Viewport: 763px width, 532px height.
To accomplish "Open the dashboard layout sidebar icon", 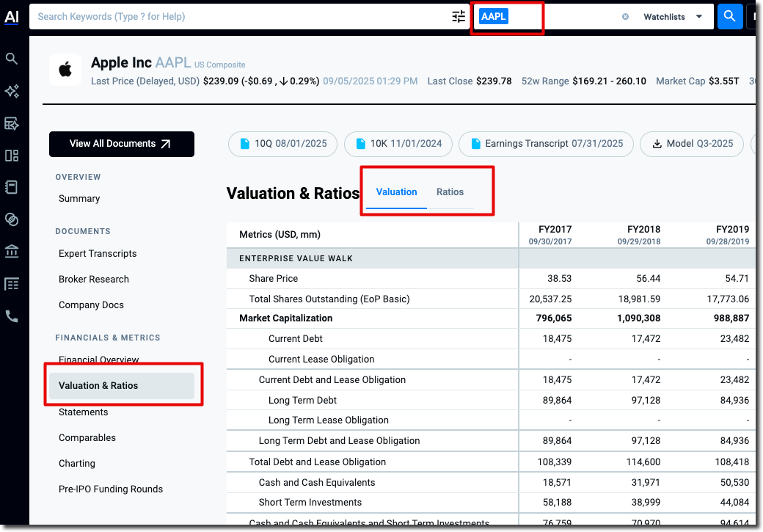I will [x=12, y=156].
